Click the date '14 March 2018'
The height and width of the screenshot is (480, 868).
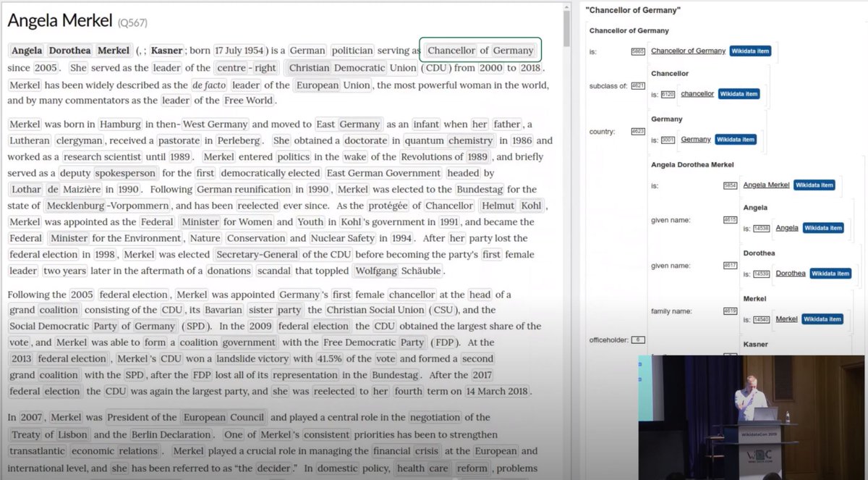[x=498, y=391]
